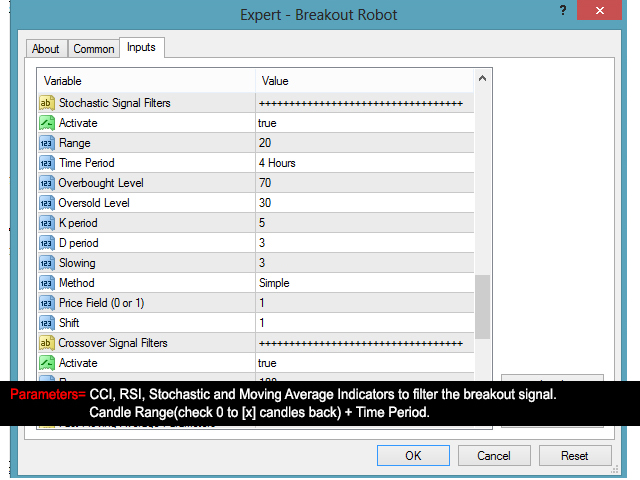Click the number icon next to Time Period
The image size is (640, 480).
pos(47,163)
